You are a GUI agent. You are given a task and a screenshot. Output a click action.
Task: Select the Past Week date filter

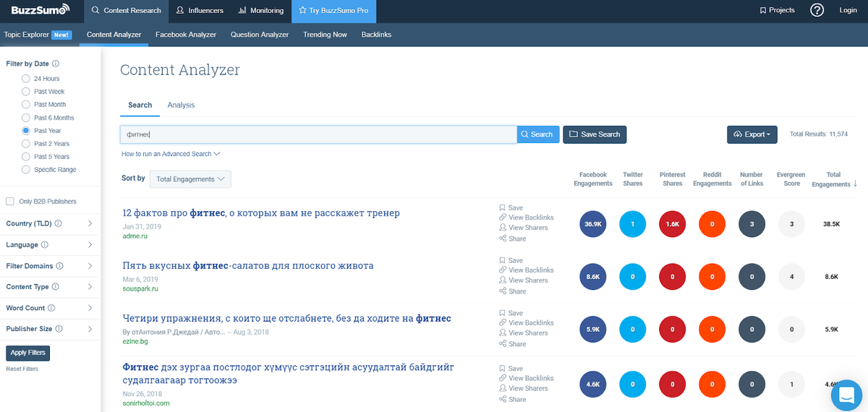click(x=26, y=91)
